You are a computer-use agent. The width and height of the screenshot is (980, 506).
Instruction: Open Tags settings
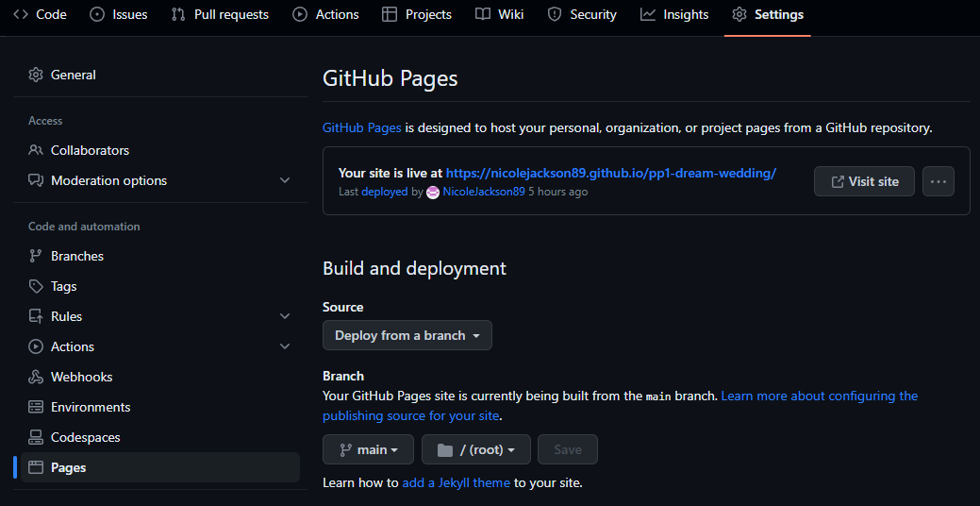(160, 286)
